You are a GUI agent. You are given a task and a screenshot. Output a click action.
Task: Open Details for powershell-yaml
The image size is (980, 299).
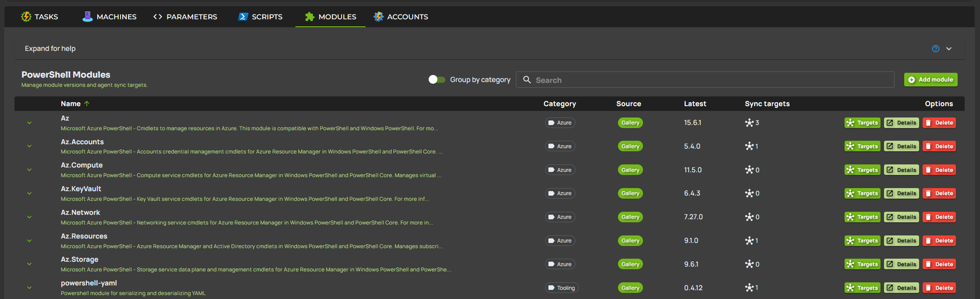pos(901,288)
